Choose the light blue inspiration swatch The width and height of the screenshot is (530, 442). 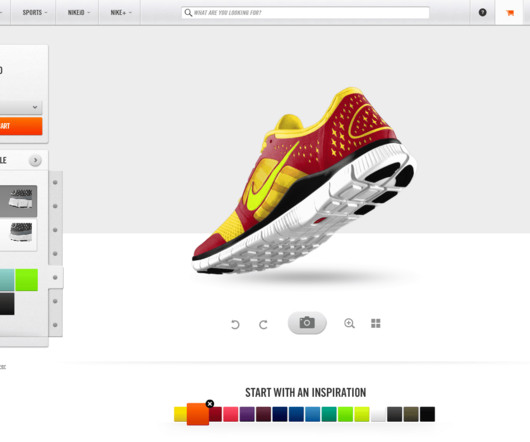313,414
